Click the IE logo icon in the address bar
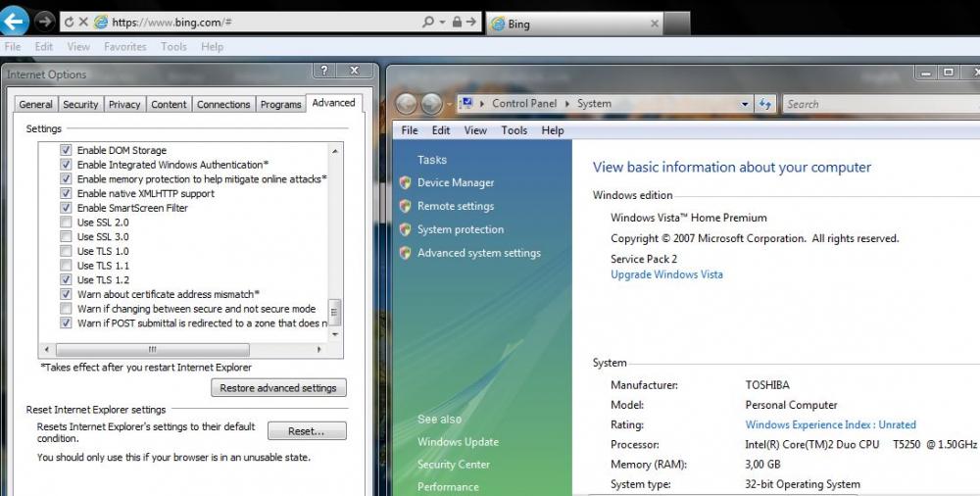The image size is (980, 496). (x=101, y=23)
